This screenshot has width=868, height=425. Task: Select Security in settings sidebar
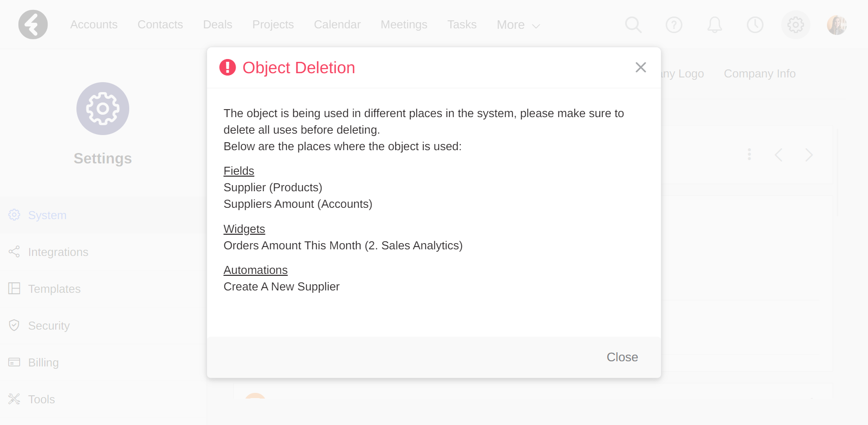(x=103, y=326)
